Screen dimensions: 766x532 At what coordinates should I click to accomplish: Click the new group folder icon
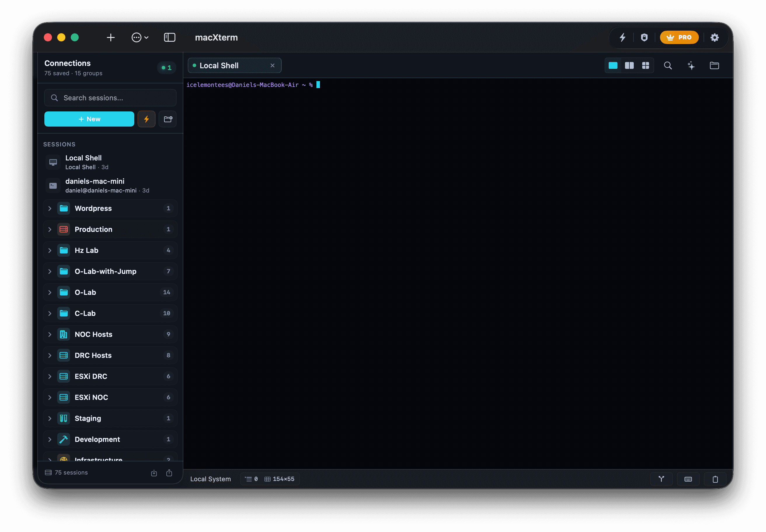168,119
